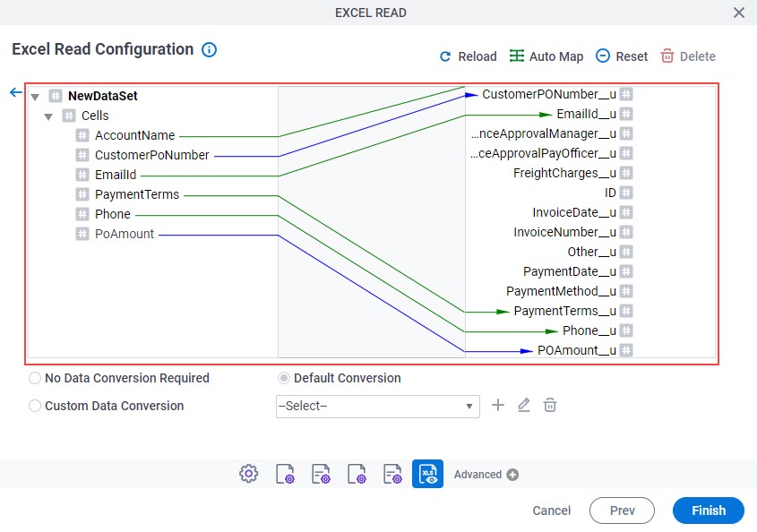Screen dimensions: 757x532
Task: Click the Prev button
Action: tap(622, 511)
